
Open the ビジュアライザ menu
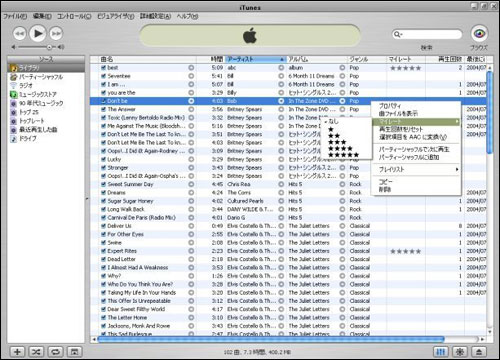[116, 16]
